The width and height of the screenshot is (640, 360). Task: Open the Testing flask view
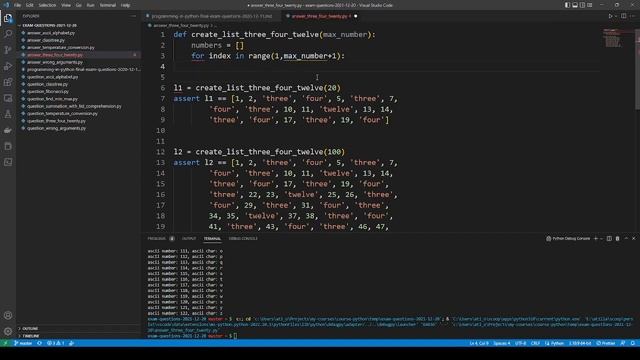point(8,114)
